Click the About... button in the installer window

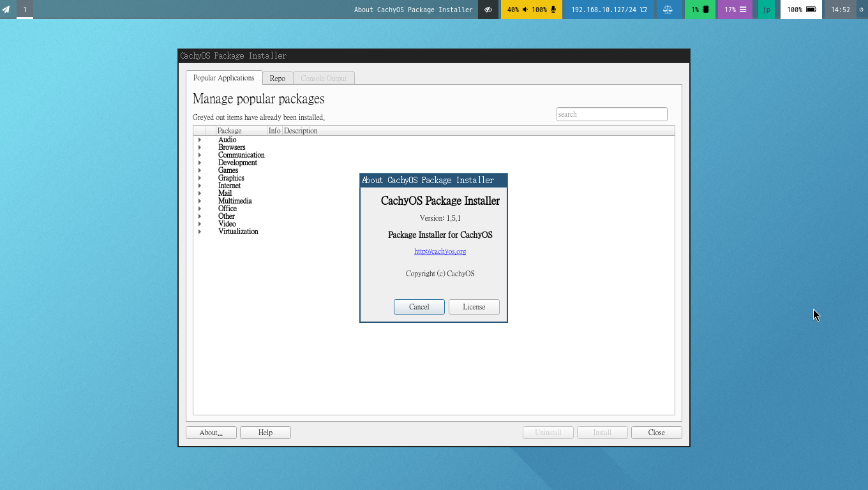[x=211, y=433]
